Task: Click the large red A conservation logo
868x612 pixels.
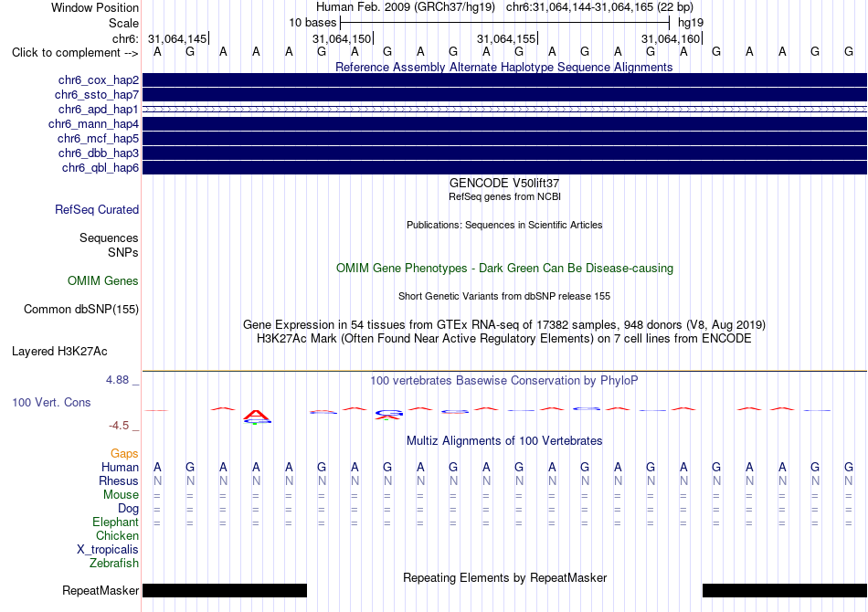Action: point(257,416)
